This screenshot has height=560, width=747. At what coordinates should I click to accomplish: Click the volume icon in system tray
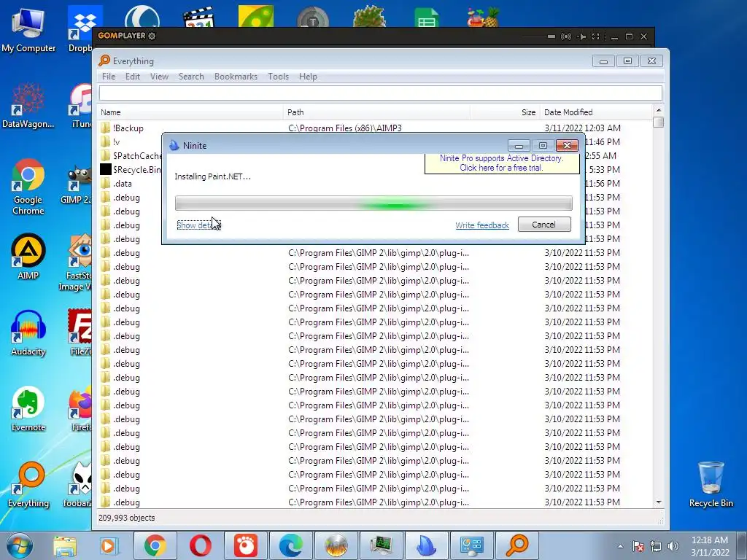[673, 546]
